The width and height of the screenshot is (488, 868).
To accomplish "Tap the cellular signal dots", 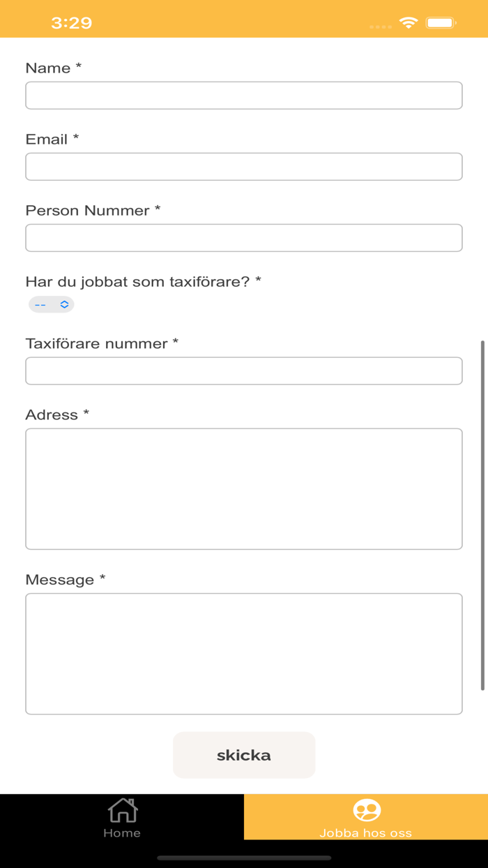I will [x=380, y=27].
